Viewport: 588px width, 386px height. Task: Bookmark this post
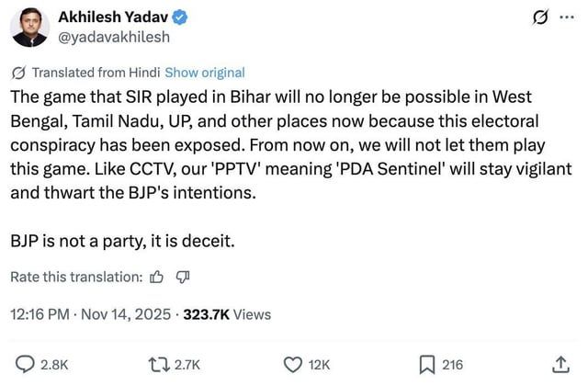click(426, 365)
